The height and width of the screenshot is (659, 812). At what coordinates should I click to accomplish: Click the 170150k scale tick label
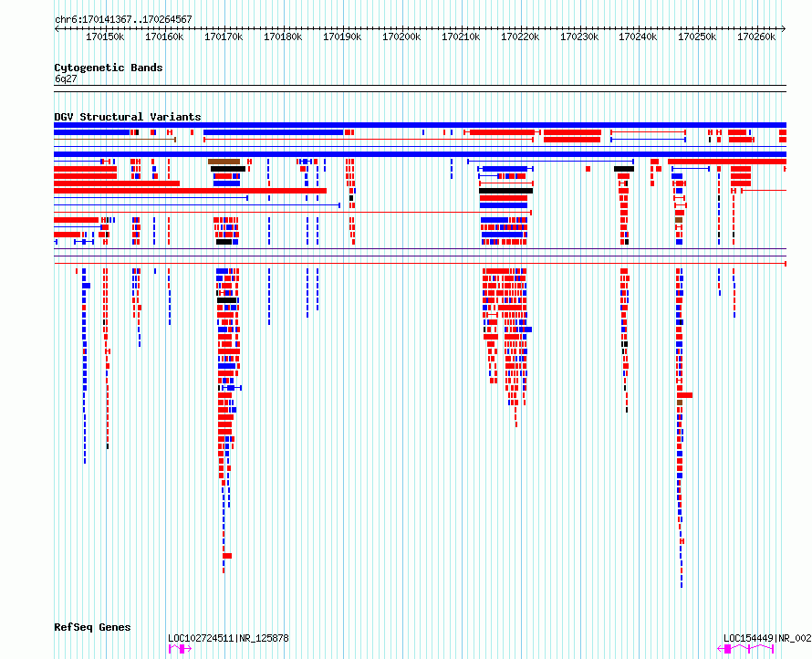pos(105,37)
